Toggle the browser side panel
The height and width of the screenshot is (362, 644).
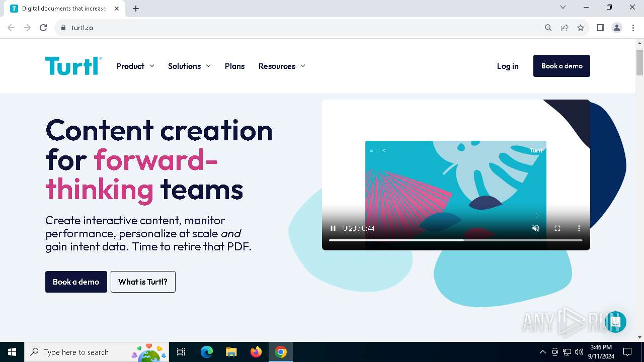point(600,28)
